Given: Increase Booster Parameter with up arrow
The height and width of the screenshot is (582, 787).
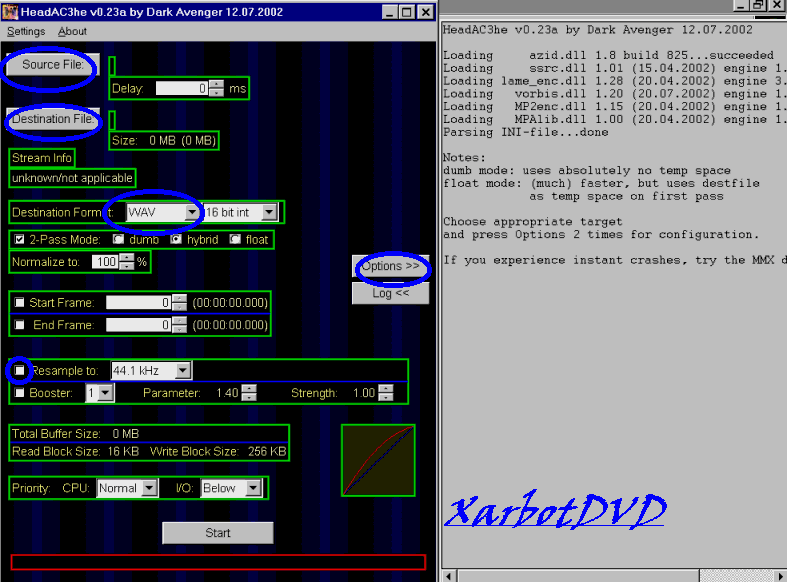Looking at the screenshot, I should (249, 389).
